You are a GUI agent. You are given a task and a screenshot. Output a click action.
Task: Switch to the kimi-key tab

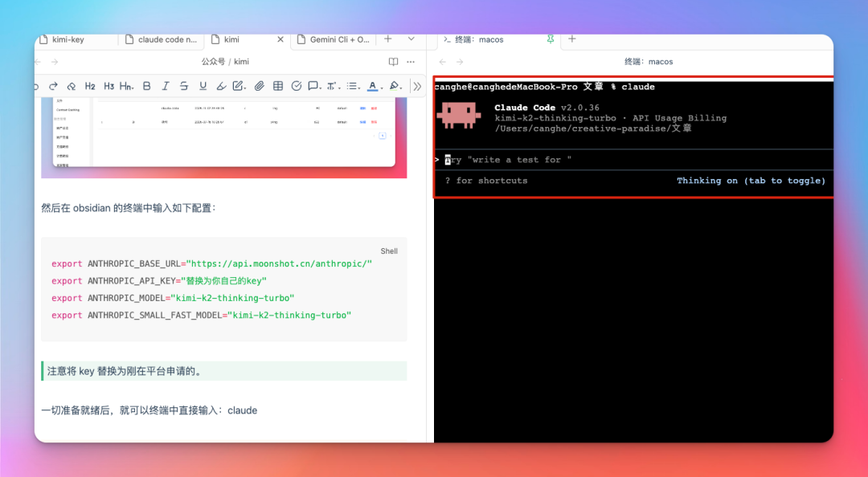pos(68,39)
